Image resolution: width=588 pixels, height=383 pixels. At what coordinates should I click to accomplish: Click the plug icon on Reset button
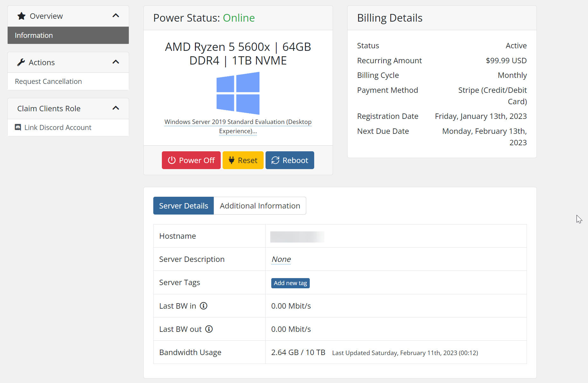(x=232, y=160)
